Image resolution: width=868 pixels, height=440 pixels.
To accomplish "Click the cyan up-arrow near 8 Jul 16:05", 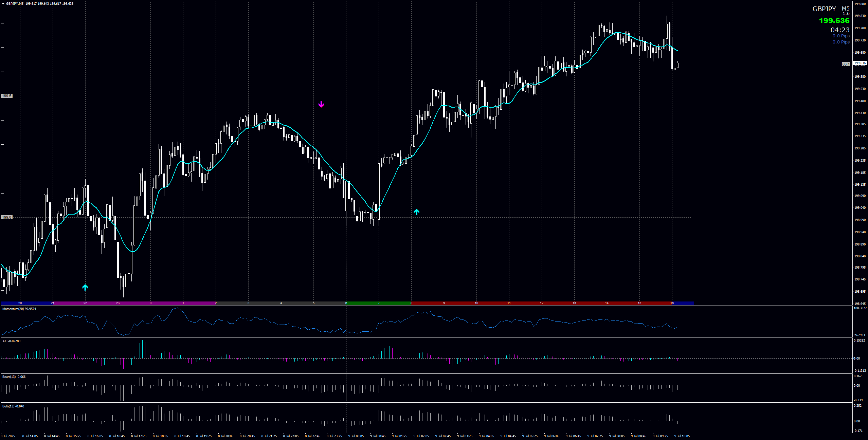I will pyautogui.click(x=85, y=288).
